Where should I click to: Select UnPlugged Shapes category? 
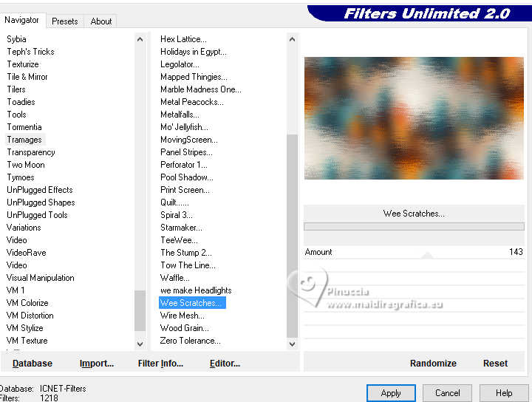tap(41, 202)
